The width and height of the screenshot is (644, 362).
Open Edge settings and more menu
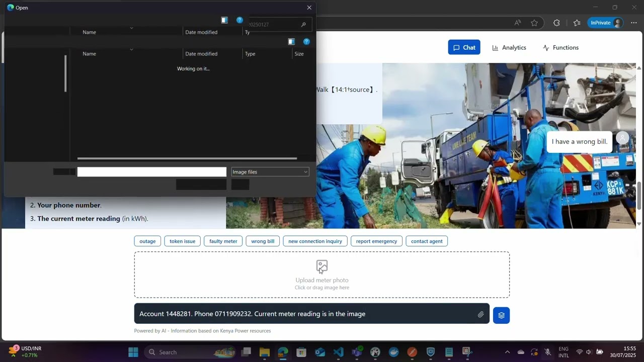tap(634, 23)
